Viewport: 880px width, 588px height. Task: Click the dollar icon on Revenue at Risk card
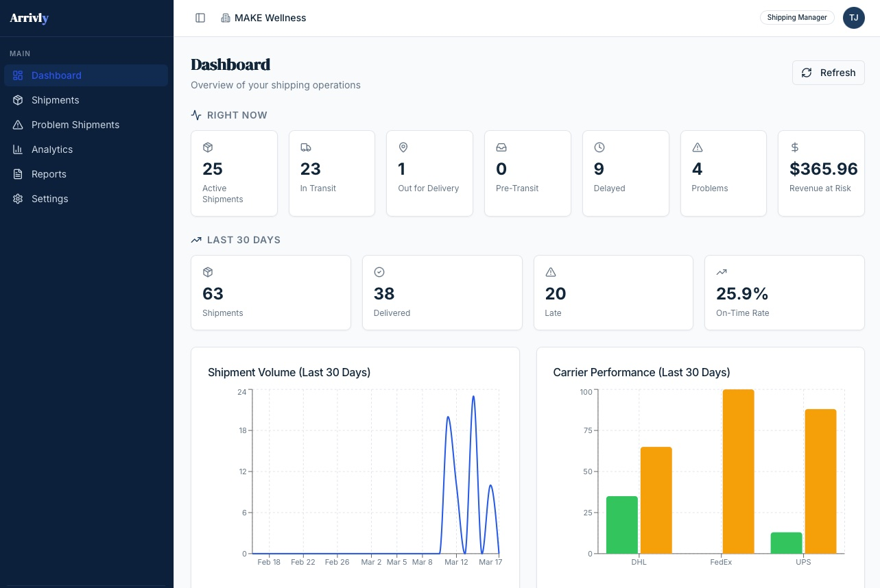795,147
